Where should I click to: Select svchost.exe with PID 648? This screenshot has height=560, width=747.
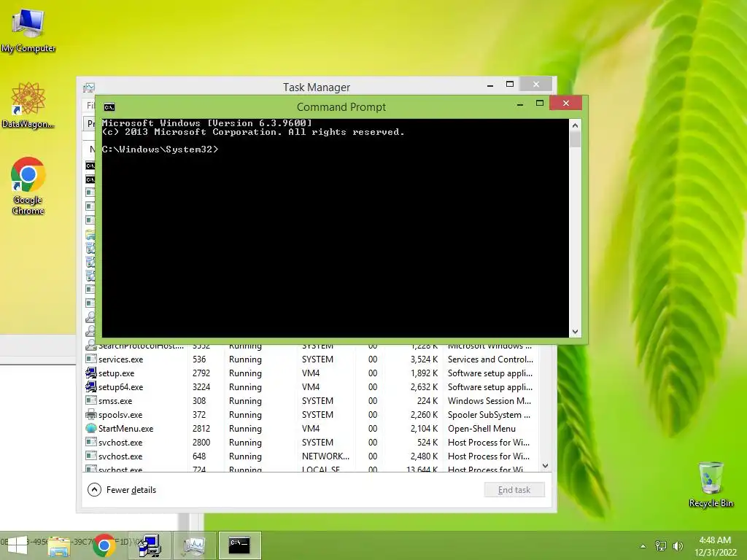coord(311,456)
